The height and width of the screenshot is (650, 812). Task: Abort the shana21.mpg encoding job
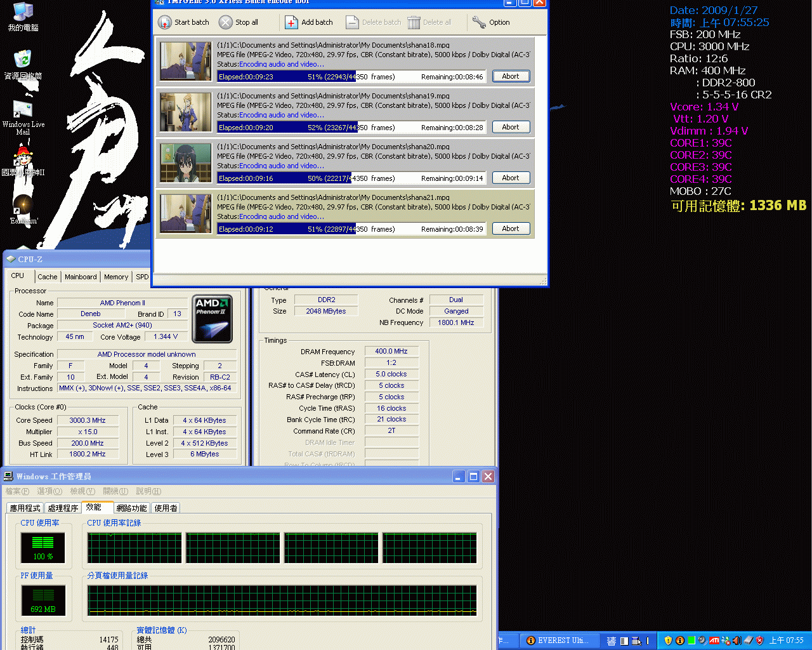pos(511,229)
